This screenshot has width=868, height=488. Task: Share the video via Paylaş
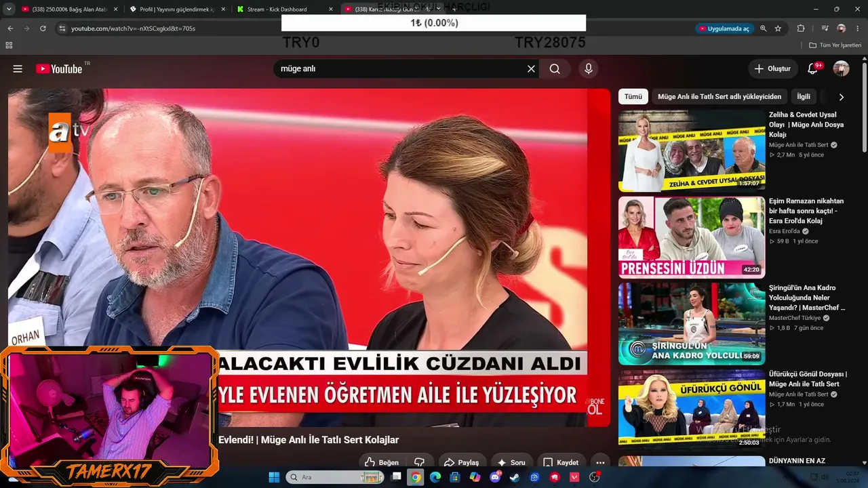[461, 462]
